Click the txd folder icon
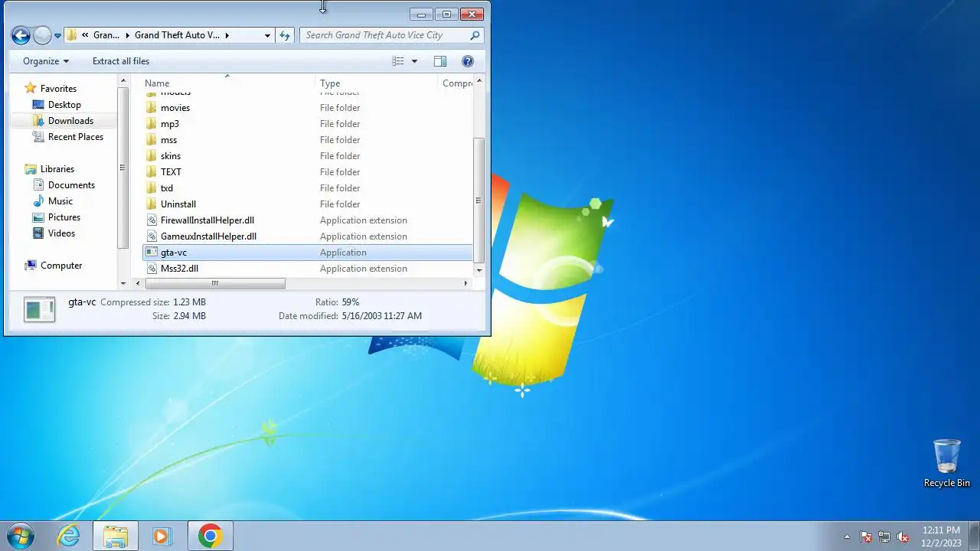 [151, 188]
